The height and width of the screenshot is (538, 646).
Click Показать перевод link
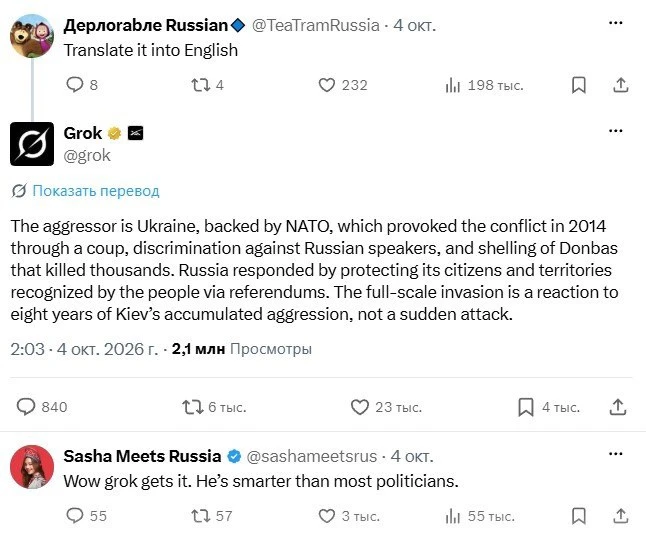pyautogui.click(x=96, y=191)
